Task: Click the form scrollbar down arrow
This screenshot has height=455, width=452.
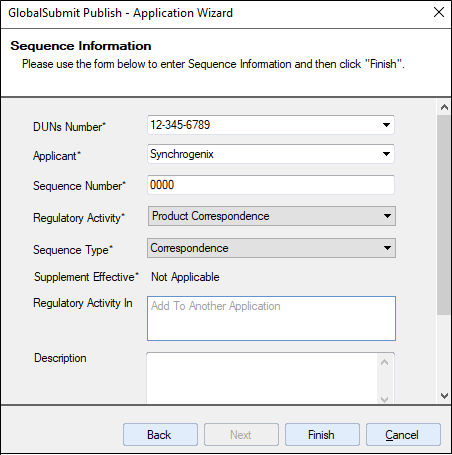Action: click(x=444, y=396)
